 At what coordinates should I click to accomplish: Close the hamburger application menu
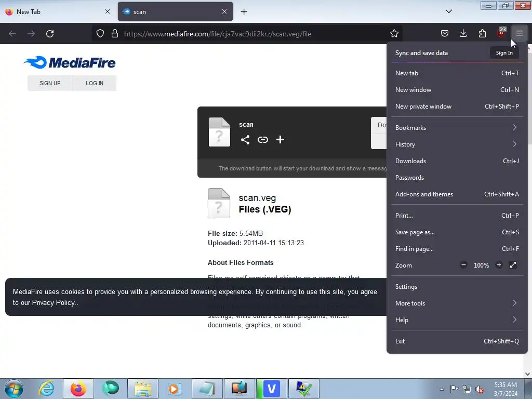tap(520, 33)
